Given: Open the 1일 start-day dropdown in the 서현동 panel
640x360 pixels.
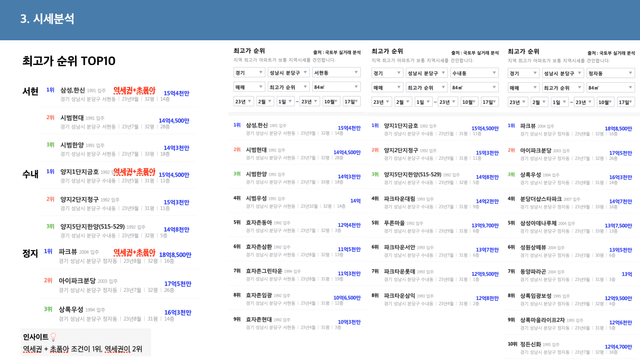Looking at the screenshot, I should (285, 102).
